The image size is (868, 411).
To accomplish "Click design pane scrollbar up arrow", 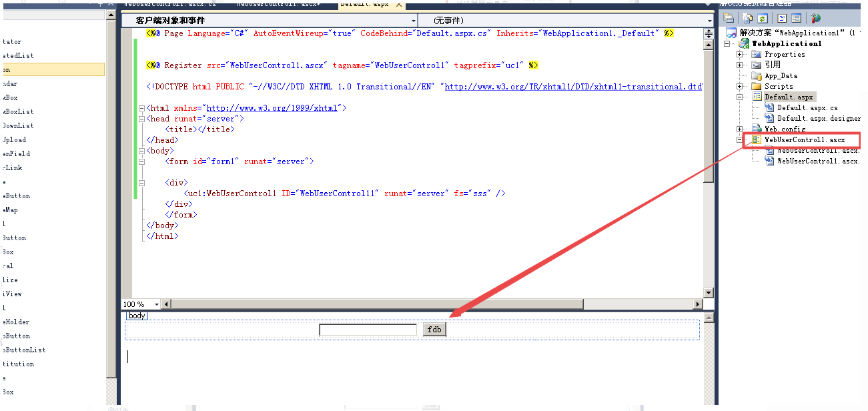I will pos(709,318).
